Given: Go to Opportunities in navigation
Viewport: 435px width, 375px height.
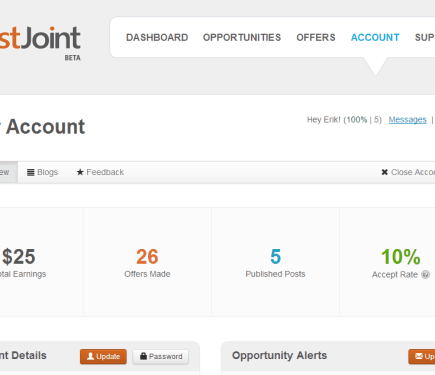Looking at the screenshot, I should (242, 37).
